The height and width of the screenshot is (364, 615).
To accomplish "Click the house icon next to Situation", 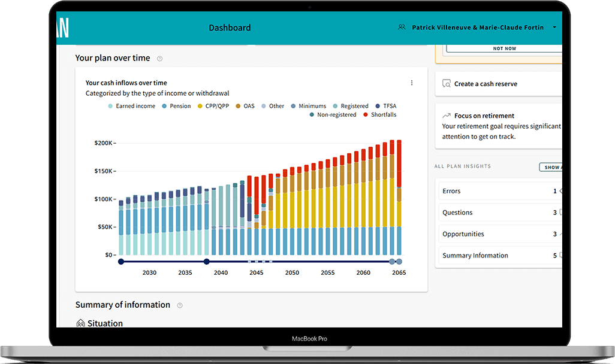I will [x=80, y=323].
